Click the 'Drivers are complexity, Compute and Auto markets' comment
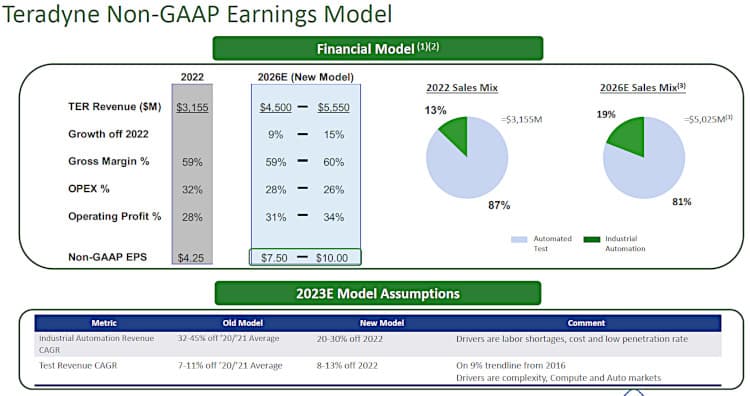This screenshot has height=396, width=750. point(558,378)
